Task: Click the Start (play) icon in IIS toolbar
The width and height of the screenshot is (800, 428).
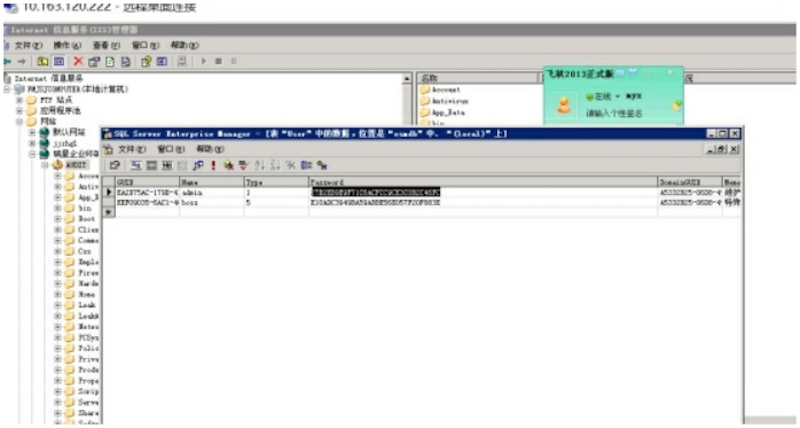Action: (205, 62)
